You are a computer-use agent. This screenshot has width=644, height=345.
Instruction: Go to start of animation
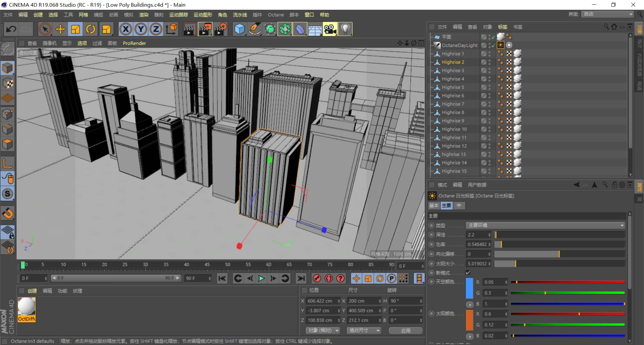[222, 278]
